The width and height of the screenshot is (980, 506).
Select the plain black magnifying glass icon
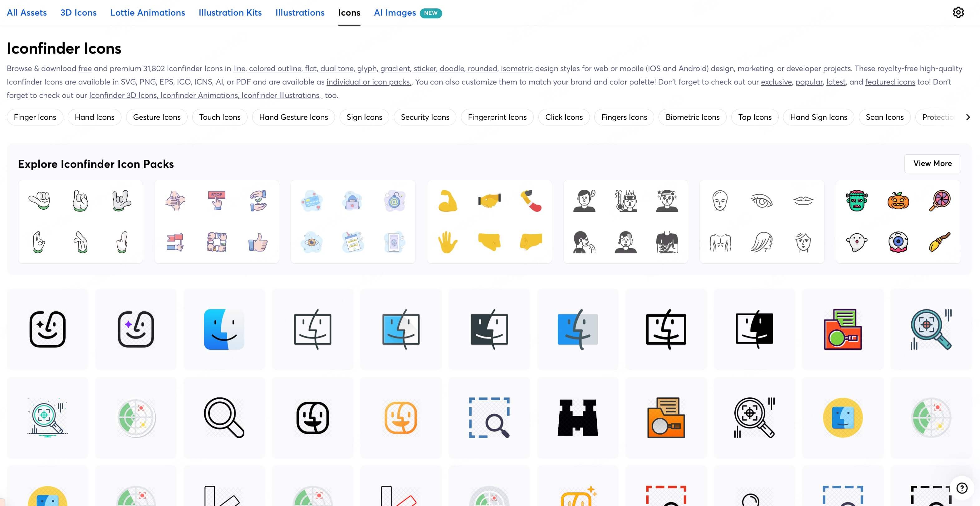click(x=224, y=417)
